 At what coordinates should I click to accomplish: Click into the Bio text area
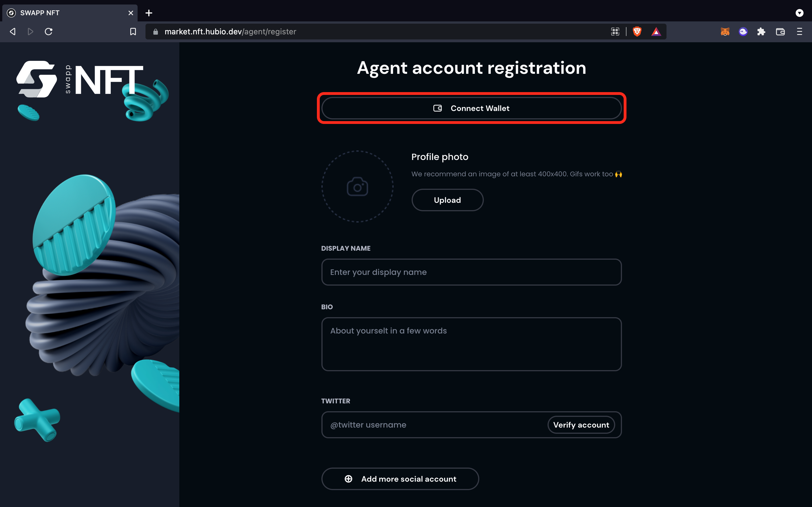[471, 344]
